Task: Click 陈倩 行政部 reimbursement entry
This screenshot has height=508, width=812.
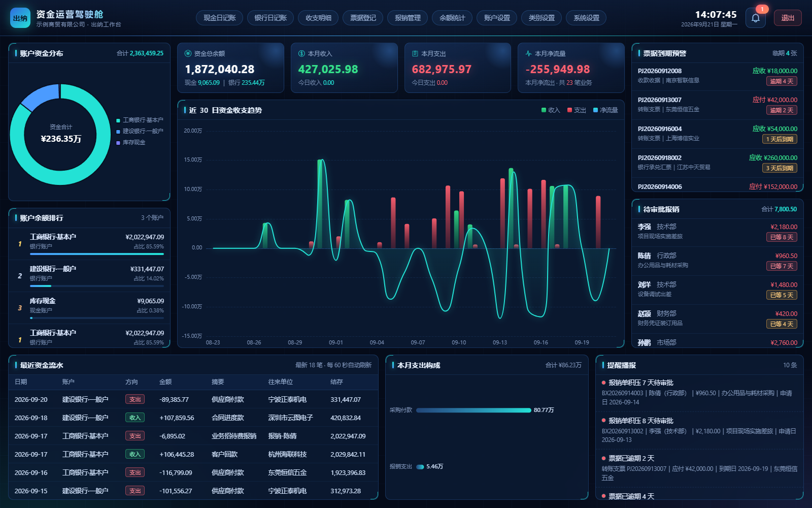Action: coord(717,261)
